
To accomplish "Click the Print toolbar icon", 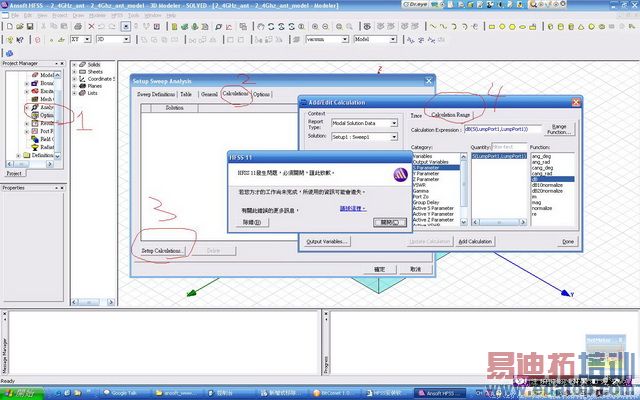I will (78, 27).
